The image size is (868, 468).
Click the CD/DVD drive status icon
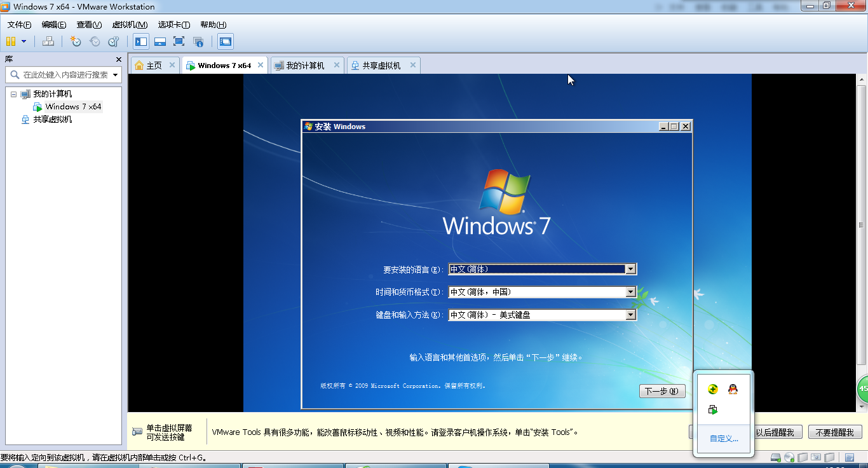[x=789, y=457]
